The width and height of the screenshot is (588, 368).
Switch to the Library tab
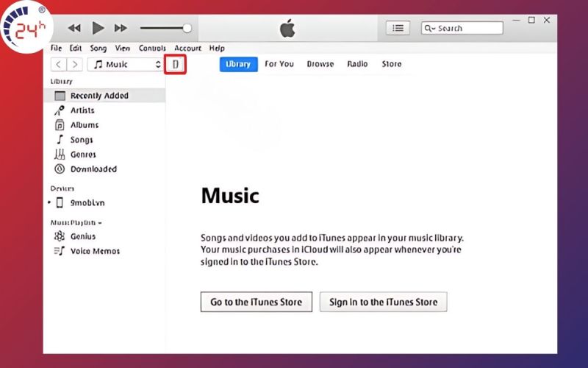[238, 64]
